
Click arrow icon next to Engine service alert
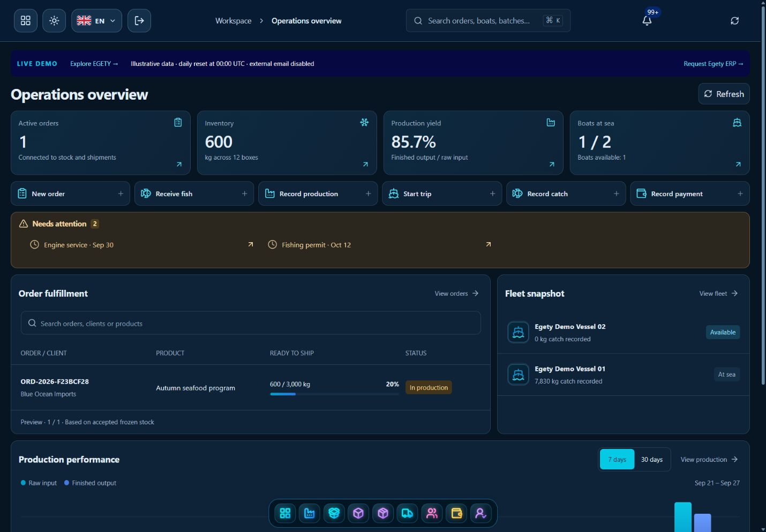coord(250,244)
